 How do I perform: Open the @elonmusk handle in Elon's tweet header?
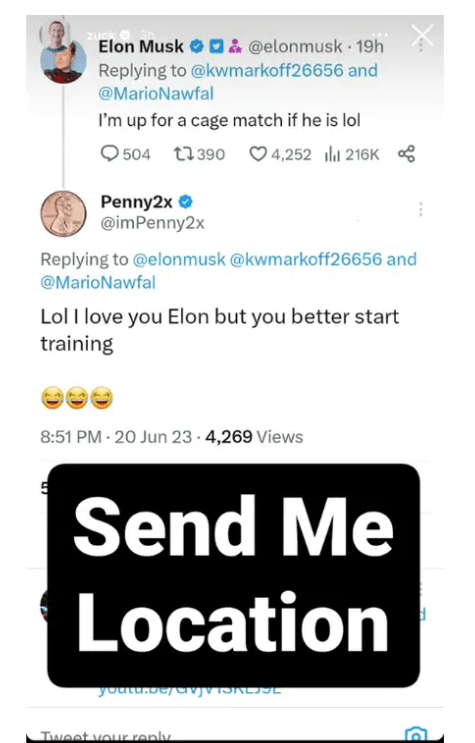[x=295, y=46]
